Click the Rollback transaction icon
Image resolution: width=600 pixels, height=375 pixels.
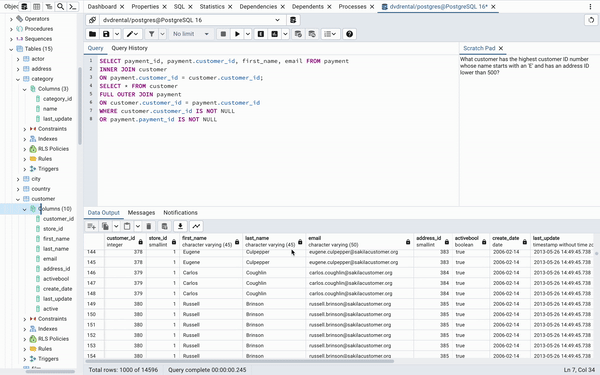click(x=312, y=34)
